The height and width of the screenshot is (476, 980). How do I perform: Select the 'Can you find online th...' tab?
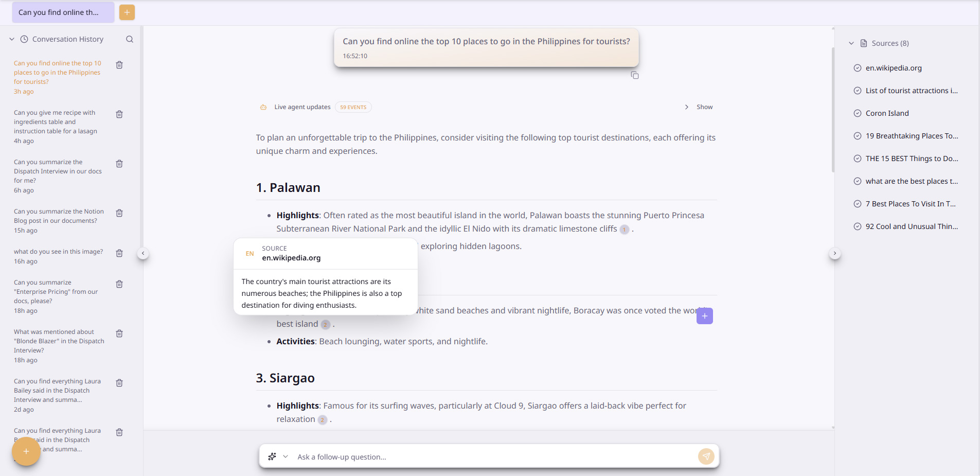63,12
